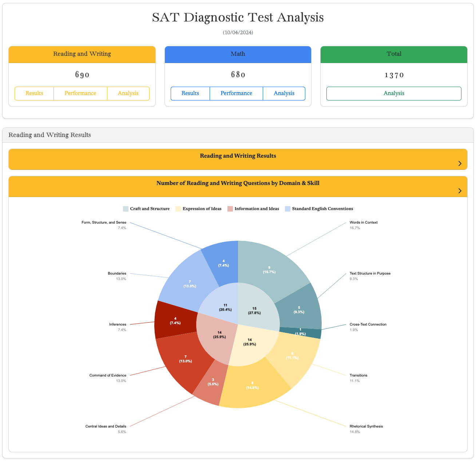Viewport: 476px width, 461px height.
Task: Select Rhetorical Synthesis slice 8 (14.8%)
Action: coord(253,386)
